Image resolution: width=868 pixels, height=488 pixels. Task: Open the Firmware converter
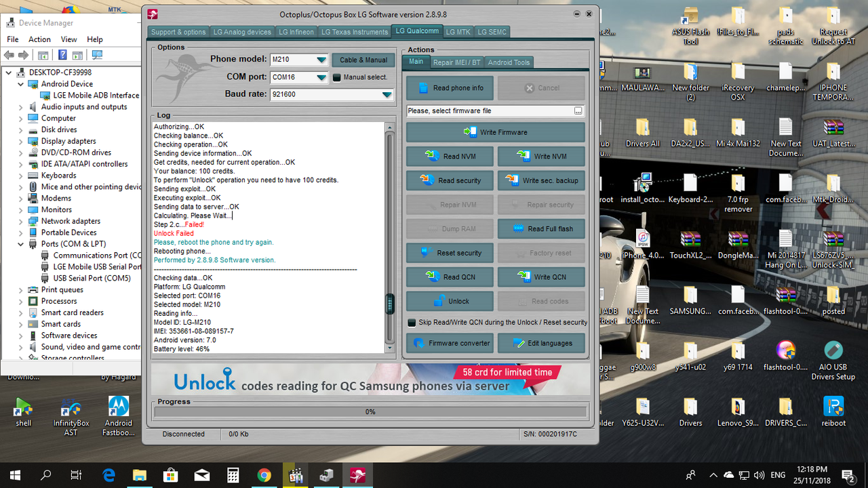click(451, 343)
